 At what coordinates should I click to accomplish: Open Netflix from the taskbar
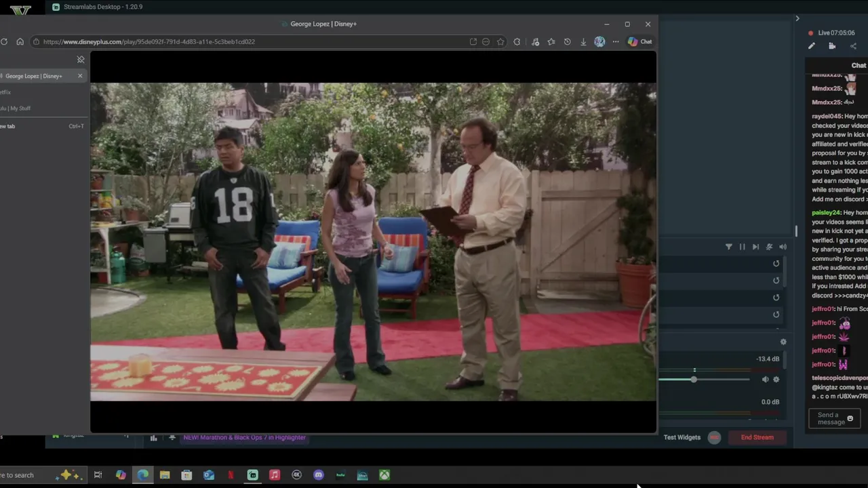click(x=231, y=475)
